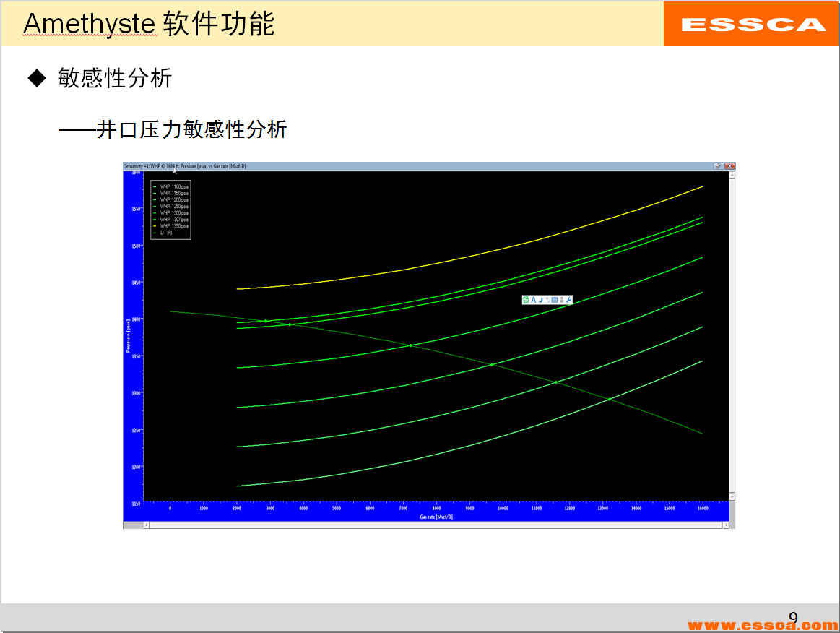Click the page number 9 on the slide

(794, 616)
